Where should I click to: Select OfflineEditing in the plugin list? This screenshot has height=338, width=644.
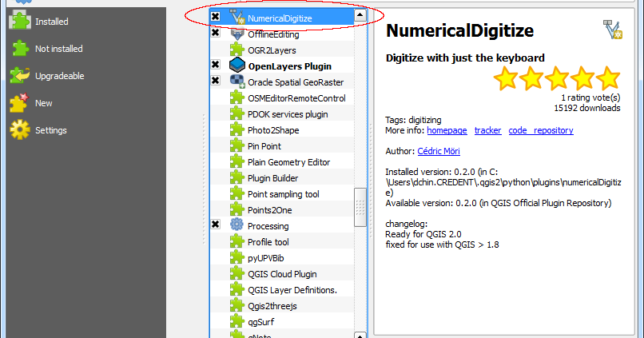click(x=282, y=34)
